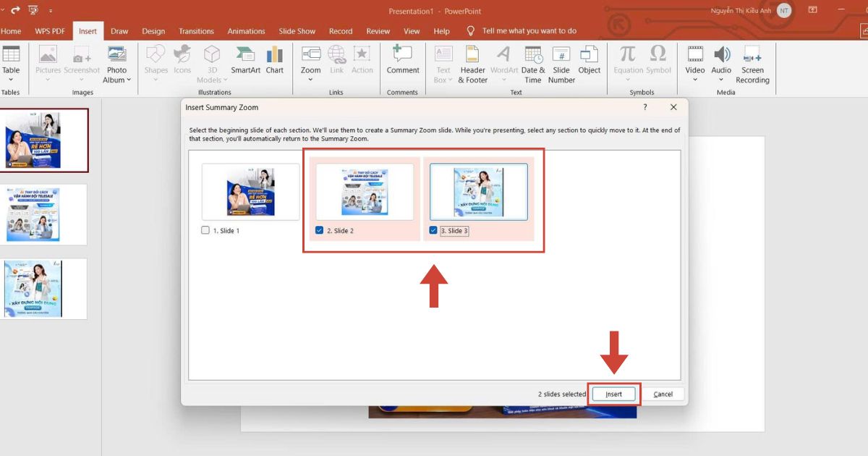
Task: Click the "2 slides selected" status text
Action: click(562, 394)
